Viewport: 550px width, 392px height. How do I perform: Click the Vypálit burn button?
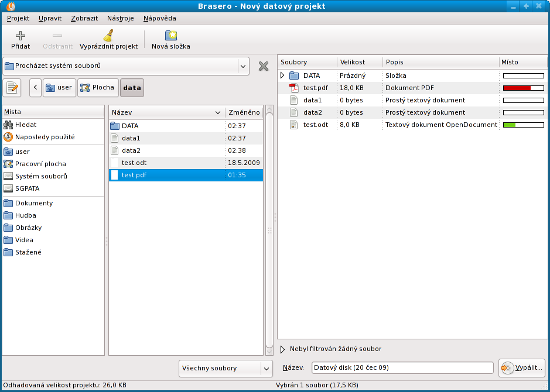coord(522,368)
